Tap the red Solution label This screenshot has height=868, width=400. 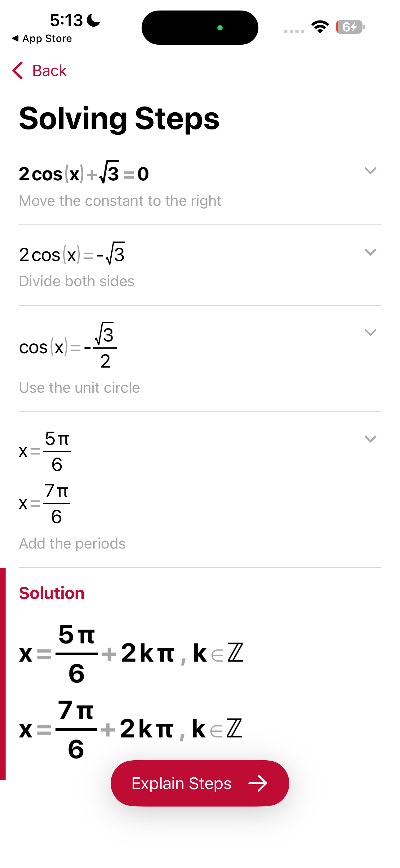[51, 593]
